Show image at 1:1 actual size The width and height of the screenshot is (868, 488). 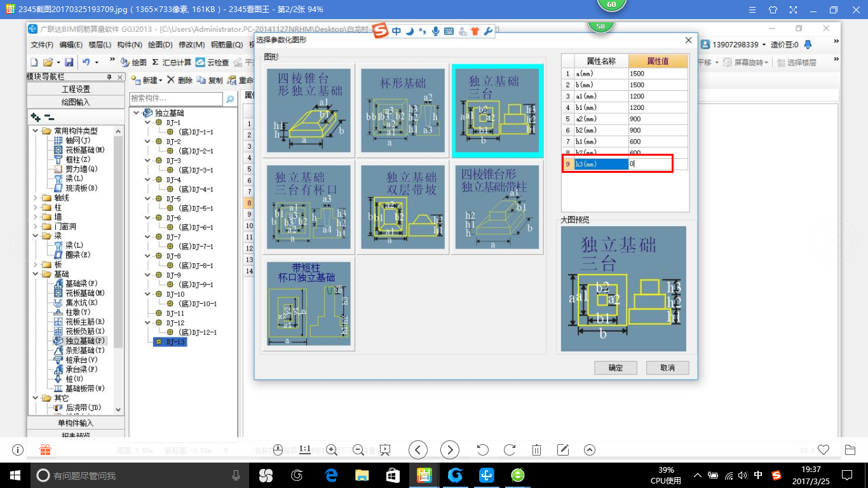click(304, 449)
